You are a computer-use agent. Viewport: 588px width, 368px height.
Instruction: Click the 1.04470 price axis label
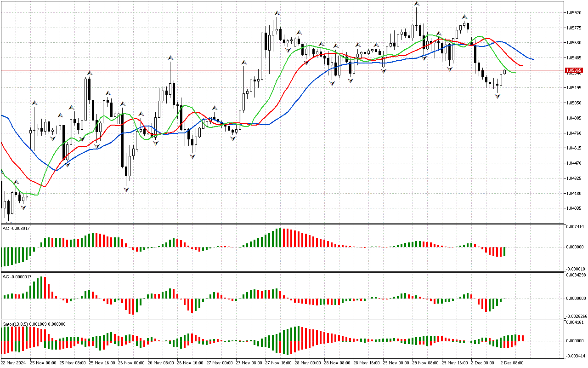(575, 163)
